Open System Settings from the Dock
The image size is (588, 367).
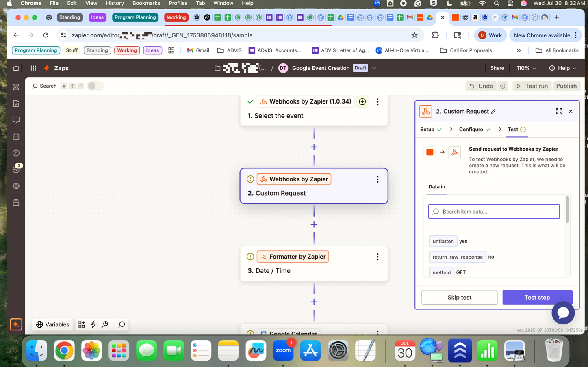pos(338,350)
